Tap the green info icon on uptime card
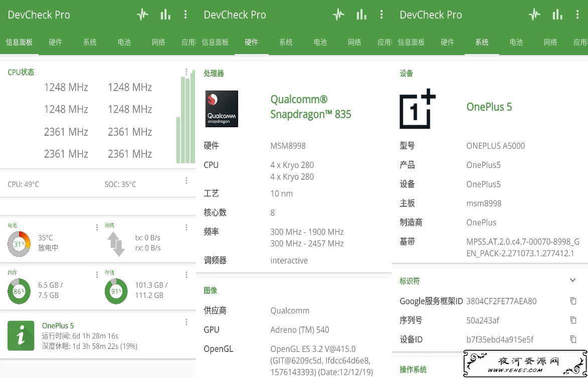The image size is (588, 378). pyautogui.click(x=21, y=335)
